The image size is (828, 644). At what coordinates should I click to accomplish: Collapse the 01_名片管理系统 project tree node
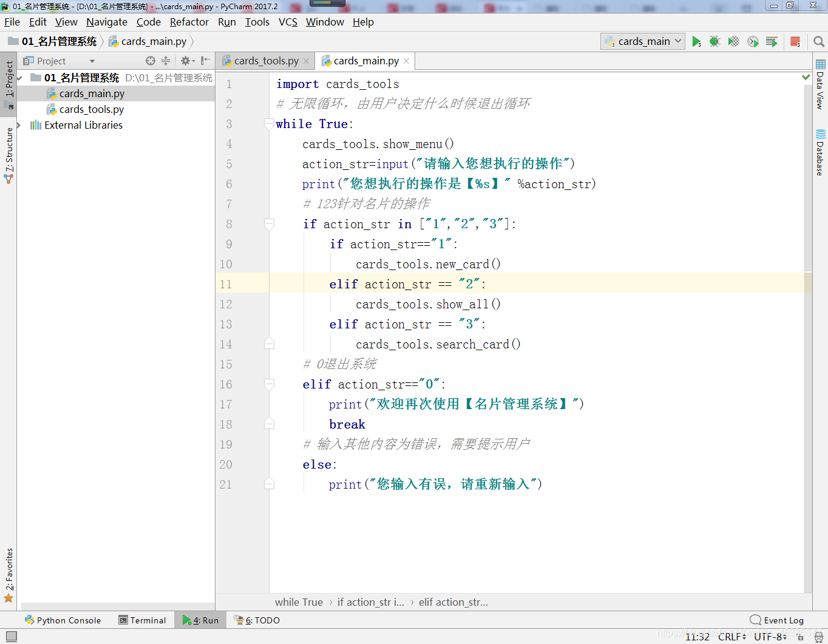20,78
